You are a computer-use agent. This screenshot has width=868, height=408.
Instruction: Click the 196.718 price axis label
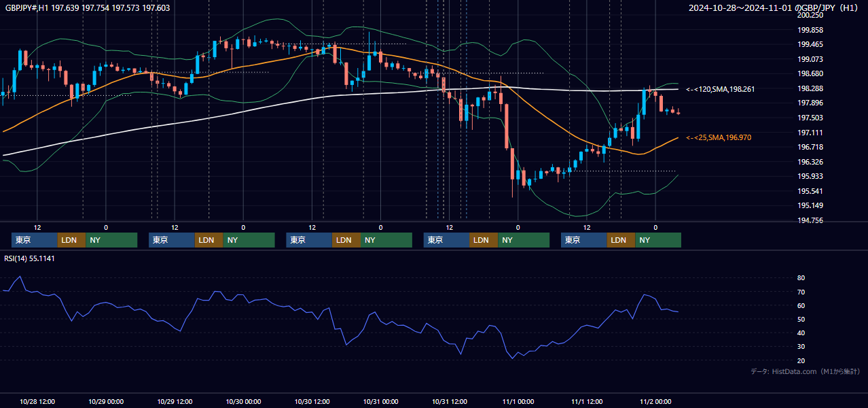(x=810, y=147)
